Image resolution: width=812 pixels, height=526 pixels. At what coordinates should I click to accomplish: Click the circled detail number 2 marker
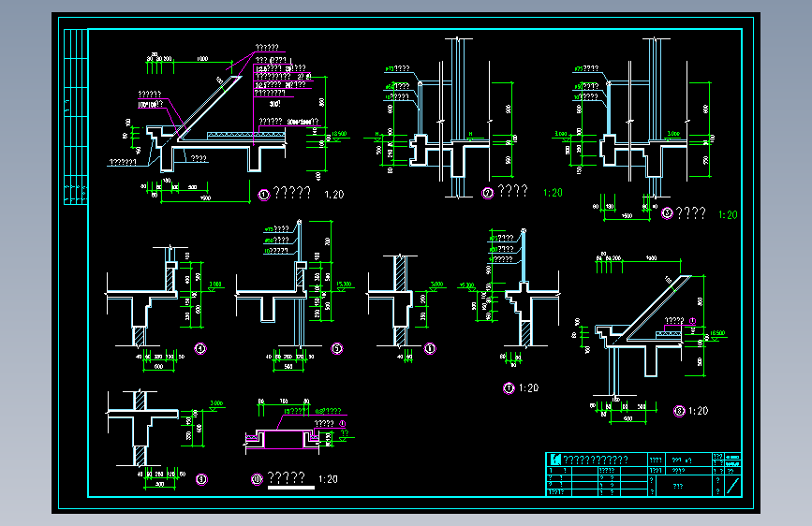coord(488,193)
